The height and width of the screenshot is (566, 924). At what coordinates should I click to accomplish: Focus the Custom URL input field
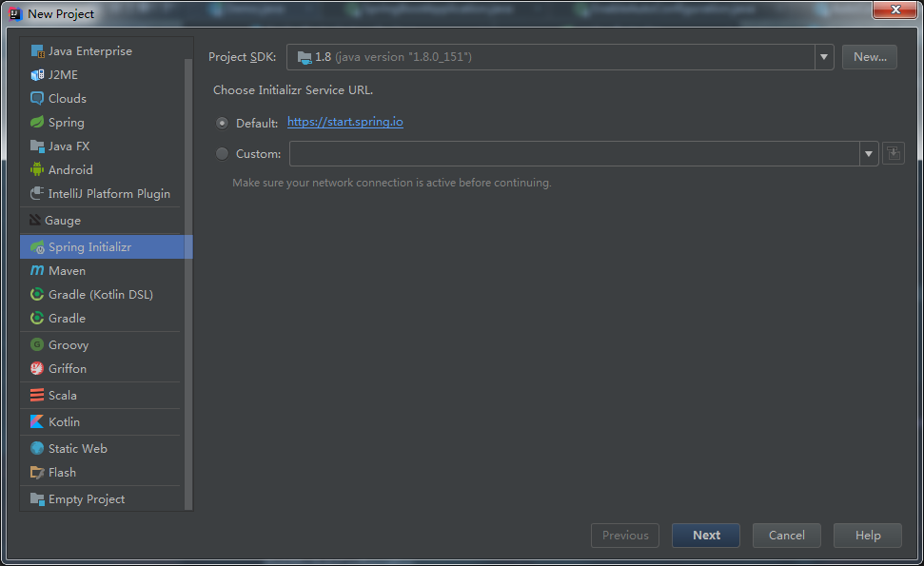574,154
